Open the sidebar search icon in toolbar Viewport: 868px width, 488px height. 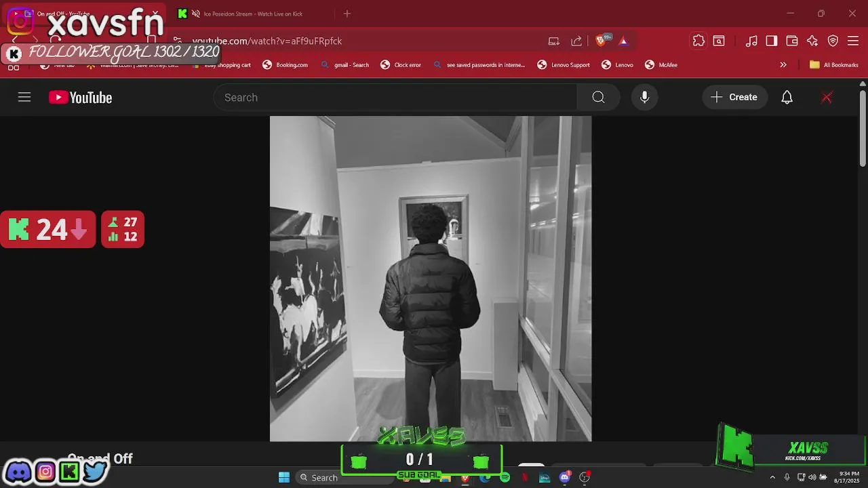point(719,41)
